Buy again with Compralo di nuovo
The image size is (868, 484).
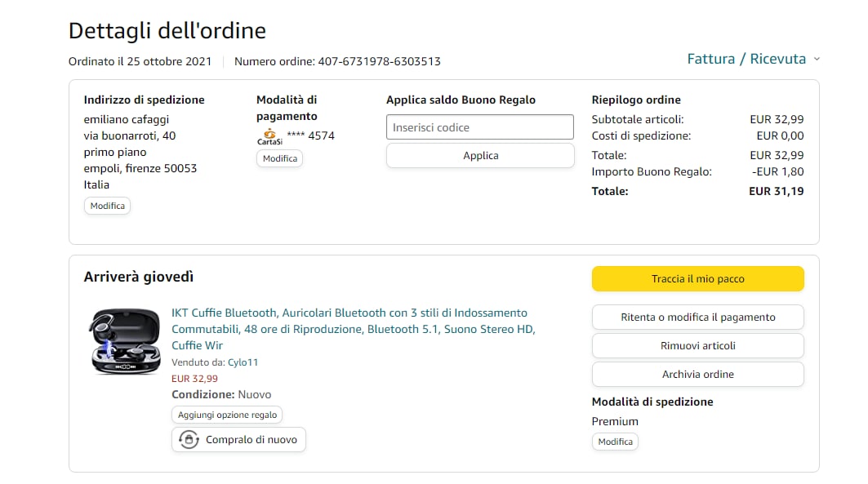[251, 440]
